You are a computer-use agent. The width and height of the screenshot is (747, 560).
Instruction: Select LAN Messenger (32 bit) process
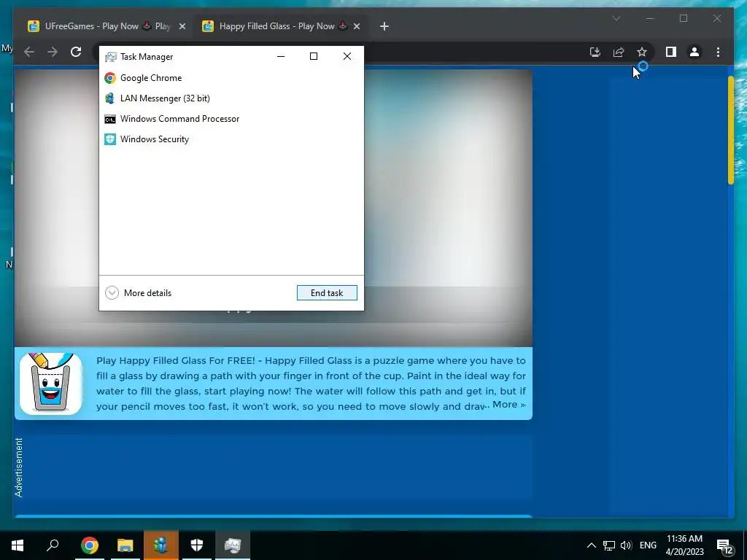[231, 98]
